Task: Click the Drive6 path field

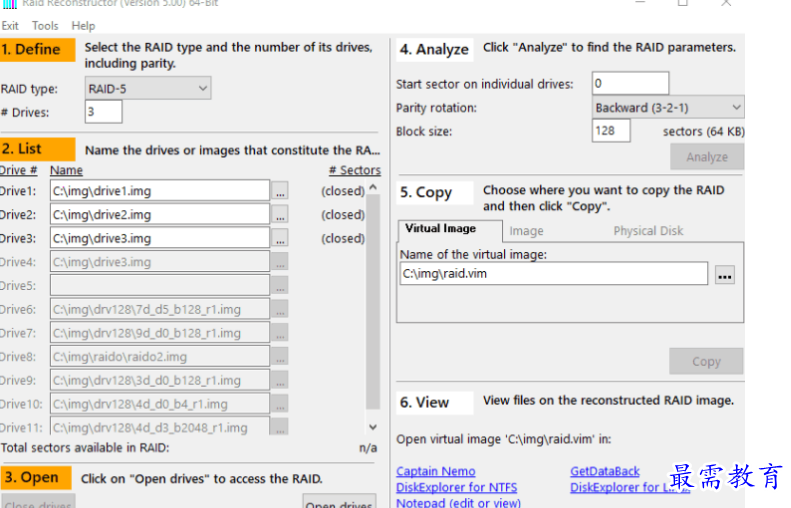Action: point(160,309)
